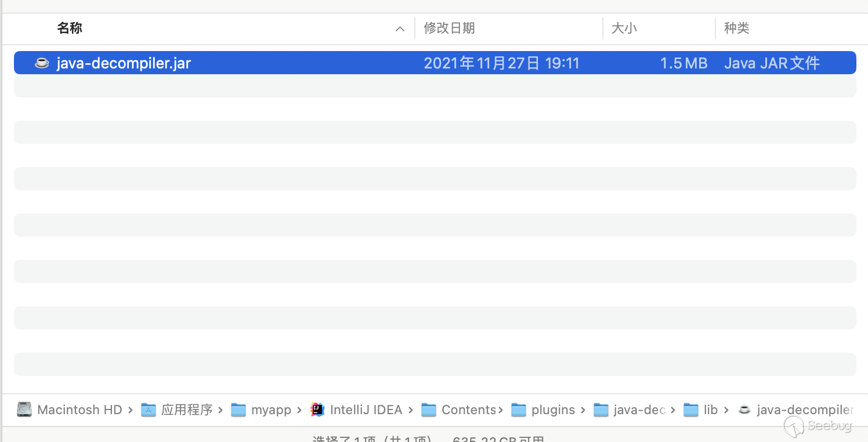The width and height of the screenshot is (868, 442).
Task: Go to lib folder in path bar
Action: click(x=711, y=410)
